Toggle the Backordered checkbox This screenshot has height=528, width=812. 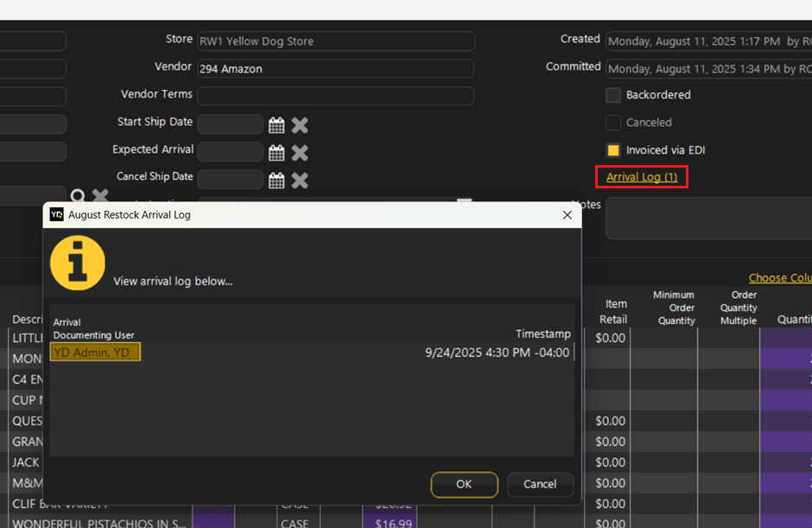613,95
